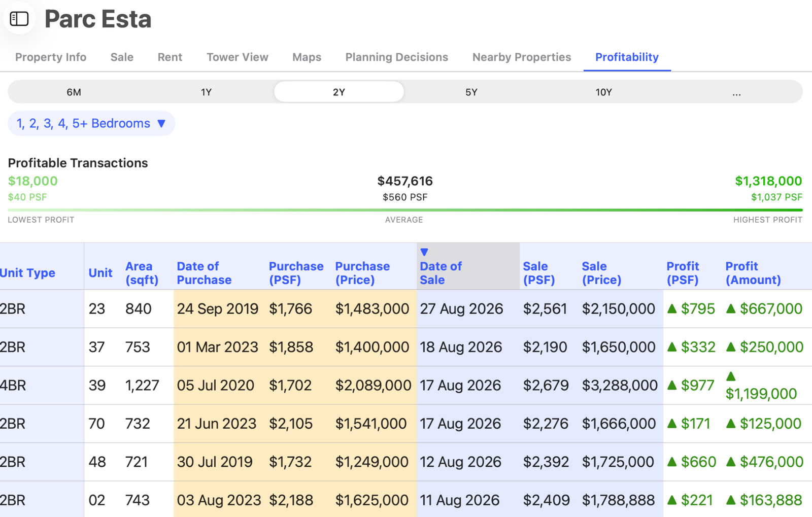Select the purchase date 01 Mar 2023
The width and height of the screenshot is (812, 517).
217,347
